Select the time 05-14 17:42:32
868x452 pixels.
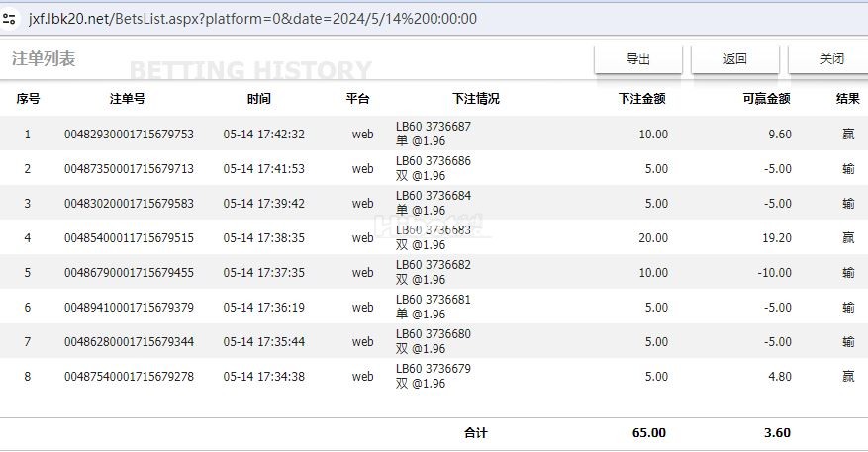click(x=264, y=134)
